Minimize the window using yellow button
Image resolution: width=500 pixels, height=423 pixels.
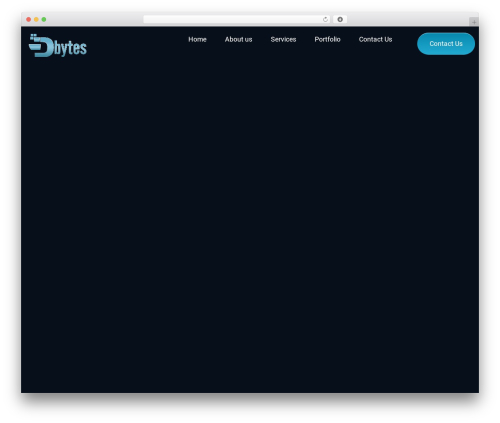(x=36, y=19)
